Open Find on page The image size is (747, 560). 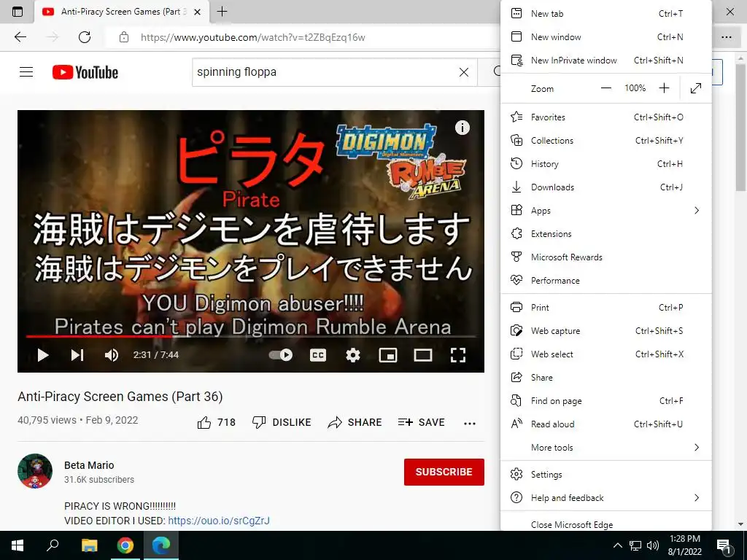click(606, 401)
